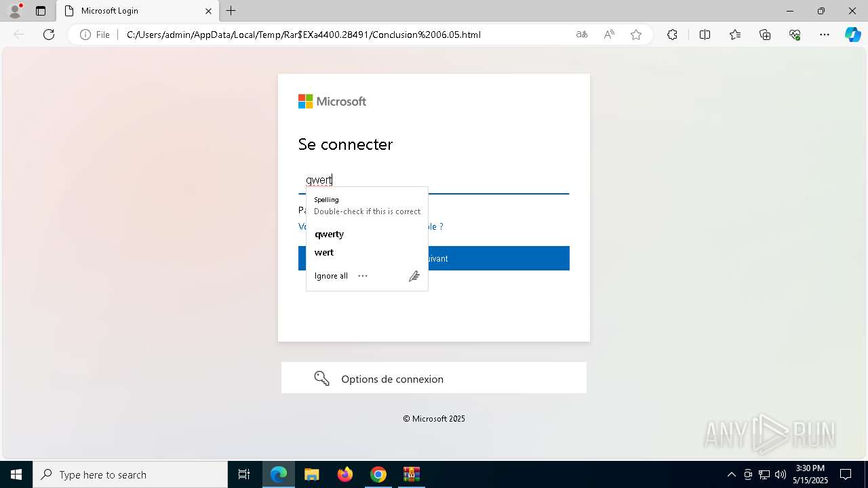
Task: Open Options de connexion
Action: (x=434, y=378)
